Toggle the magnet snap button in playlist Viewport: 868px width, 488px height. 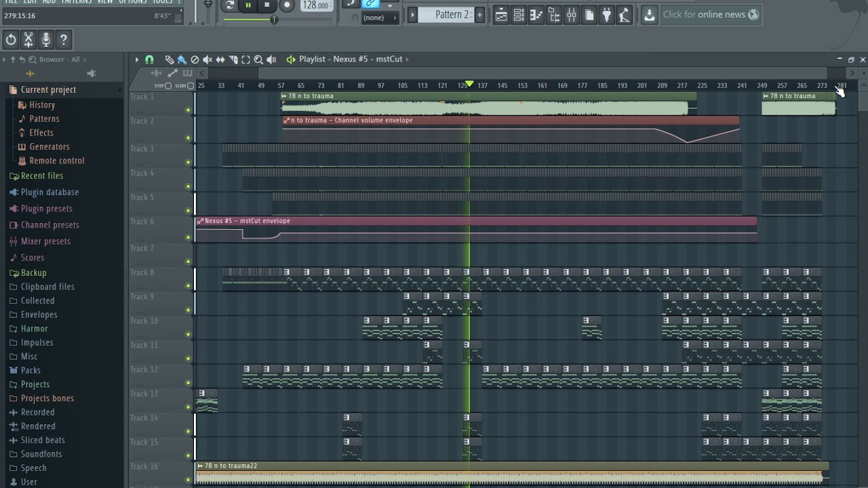[149, 60]
